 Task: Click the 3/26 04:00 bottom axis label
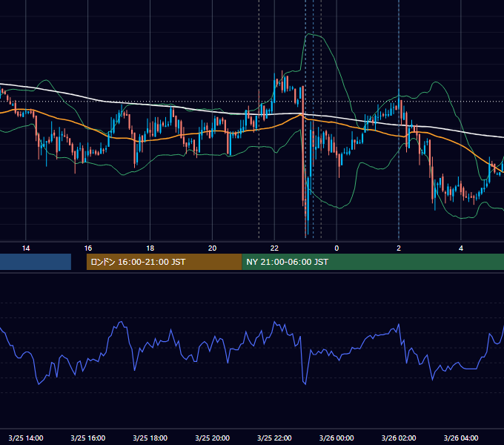pos(461,438)
